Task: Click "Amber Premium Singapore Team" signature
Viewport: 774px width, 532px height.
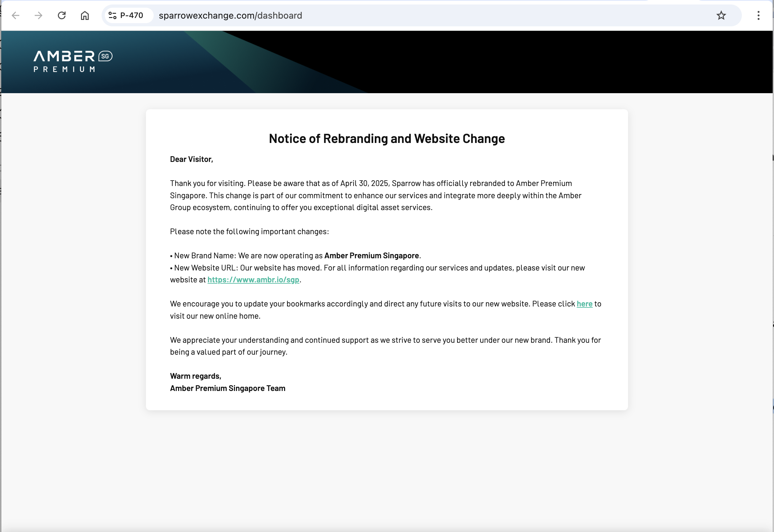Action: click(x=228, y=388)
